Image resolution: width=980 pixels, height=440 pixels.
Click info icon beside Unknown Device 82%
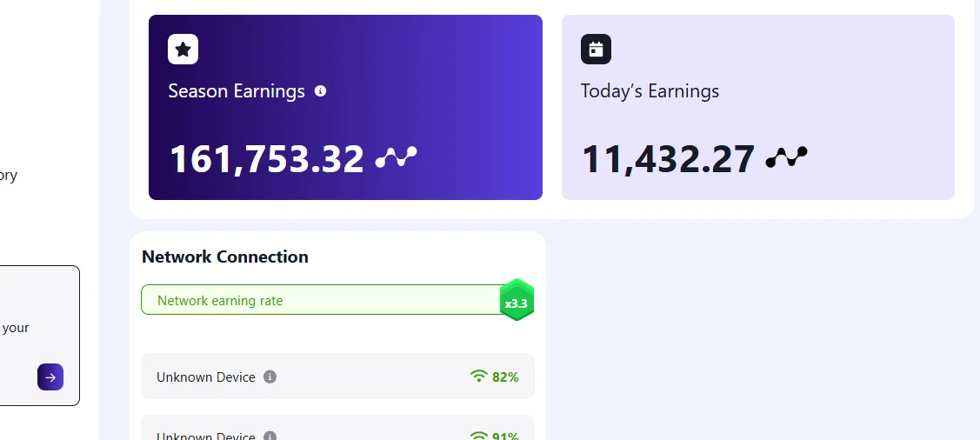270,377
